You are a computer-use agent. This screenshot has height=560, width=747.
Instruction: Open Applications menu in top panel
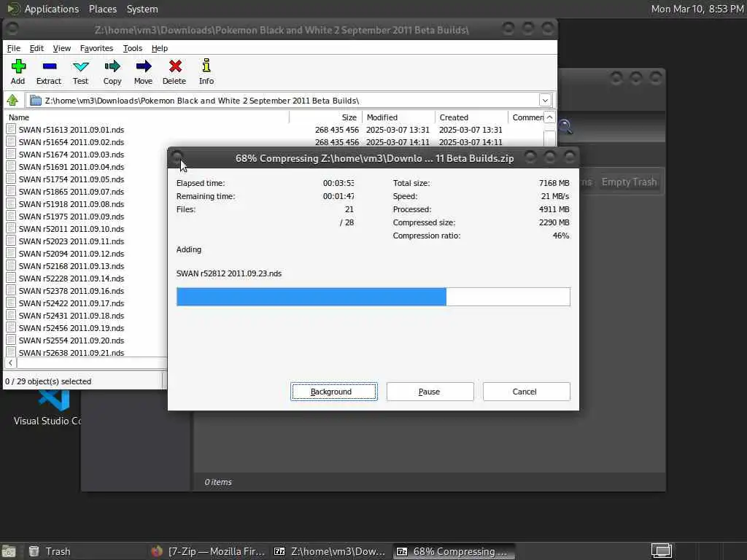52,9
